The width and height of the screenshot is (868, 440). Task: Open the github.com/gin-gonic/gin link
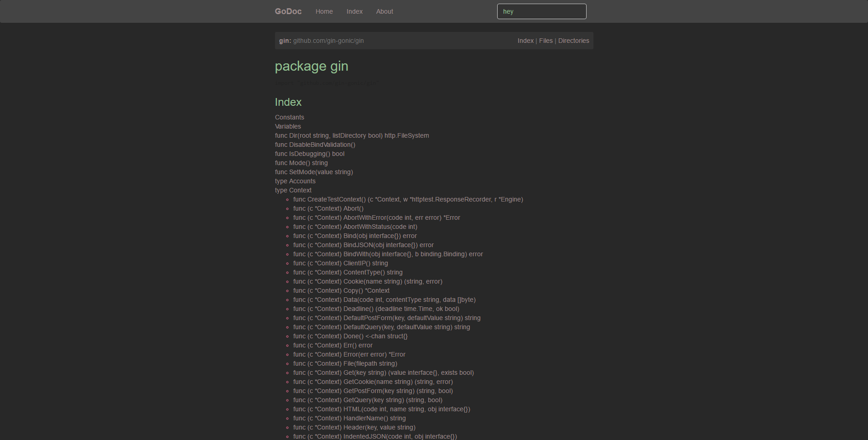coord(328,41)
